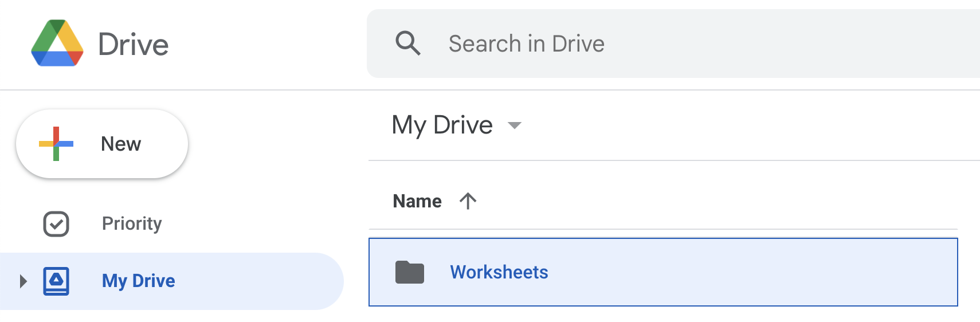
Task: Open the My Drive header dropdown arrow
Action: (515, 125)
